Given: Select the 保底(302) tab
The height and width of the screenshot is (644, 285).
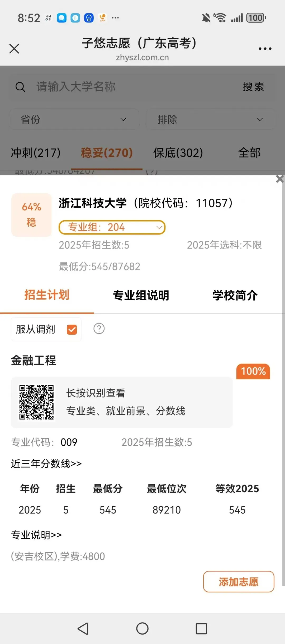Looking at the screenshot, I should pyautogui.click(x=178, y=153).
